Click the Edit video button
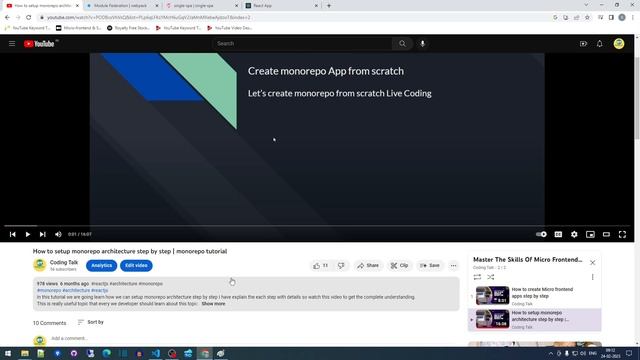 pos(136,266)
